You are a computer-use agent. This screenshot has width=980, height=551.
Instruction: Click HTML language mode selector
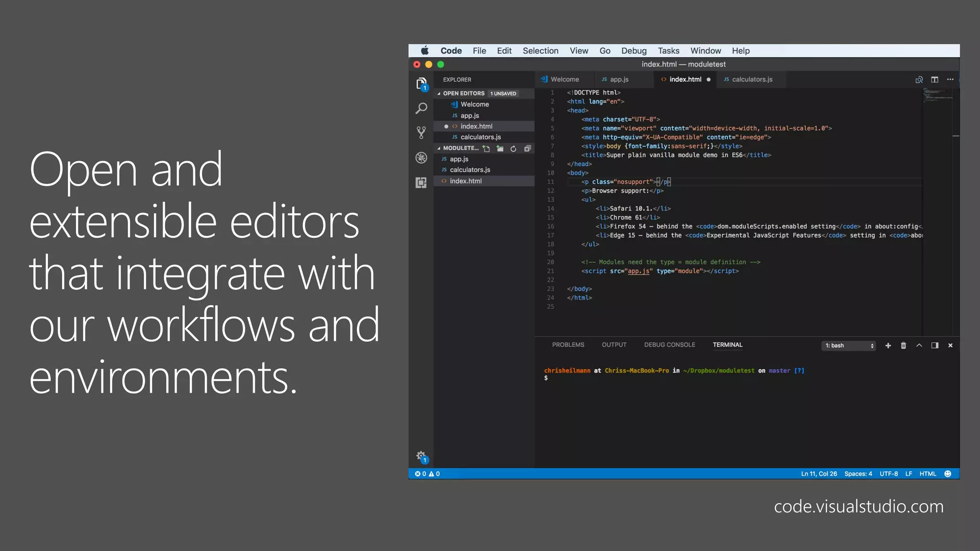(x=928, y=474)
